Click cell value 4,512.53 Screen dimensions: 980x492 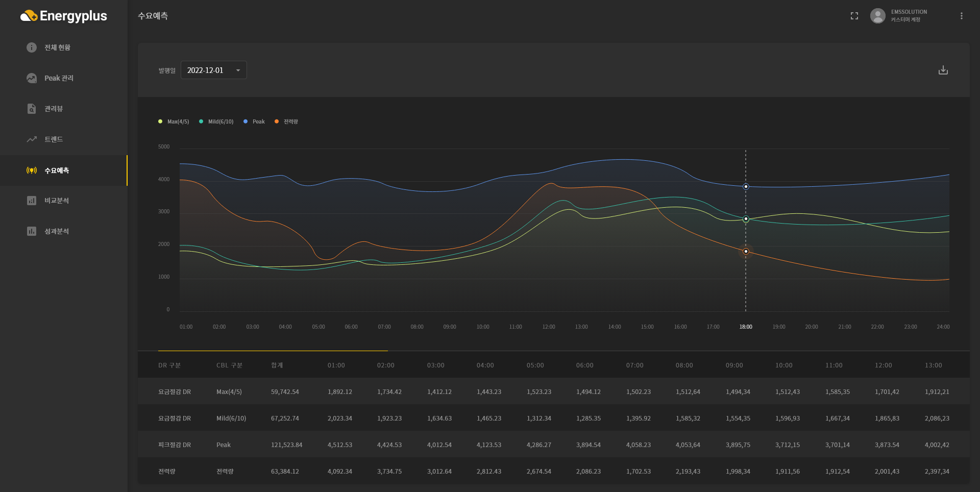pyautogui.click(x=340, y=445)
